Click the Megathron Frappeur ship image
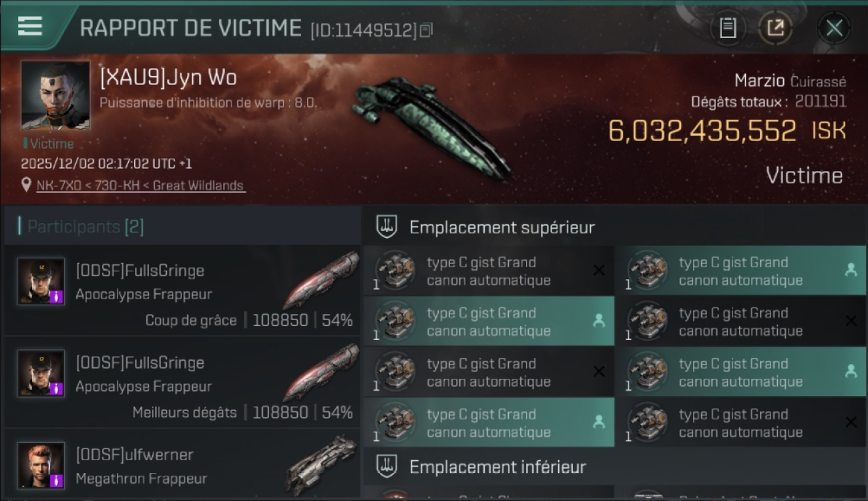The width and height of the screenshot is (868, 501). pyautogui.click(x=321, y=464)
